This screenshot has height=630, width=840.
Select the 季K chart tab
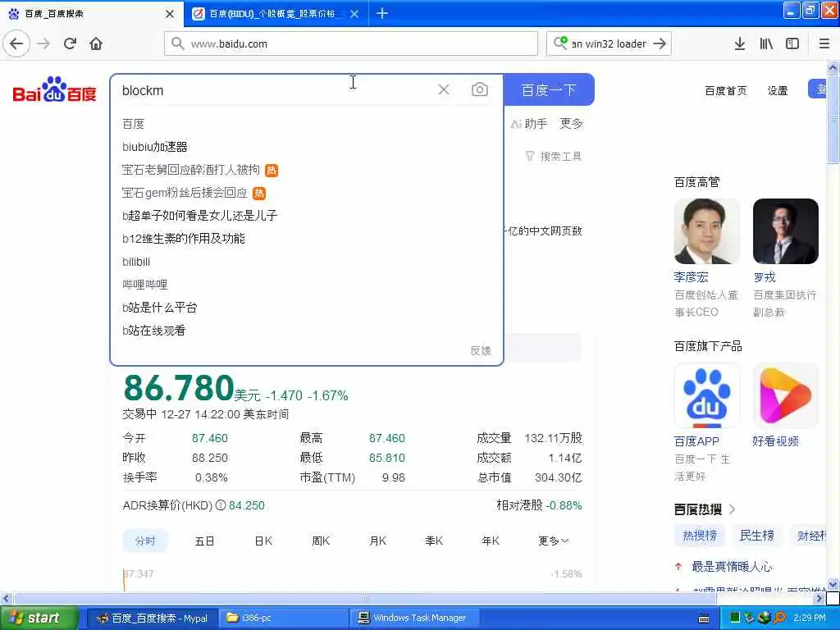coord(434,541)
